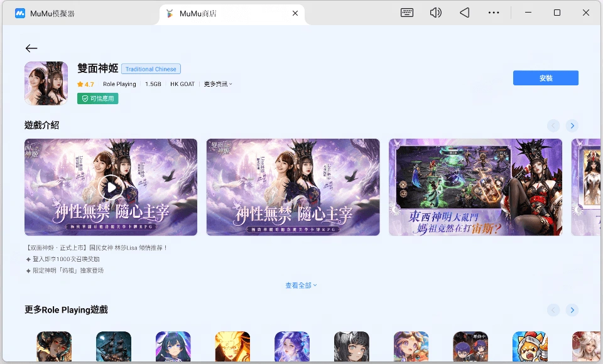Click the 登入即享1000次召喚奖励 line
This screenshot has width=603, height=364.
coord(63,259)
